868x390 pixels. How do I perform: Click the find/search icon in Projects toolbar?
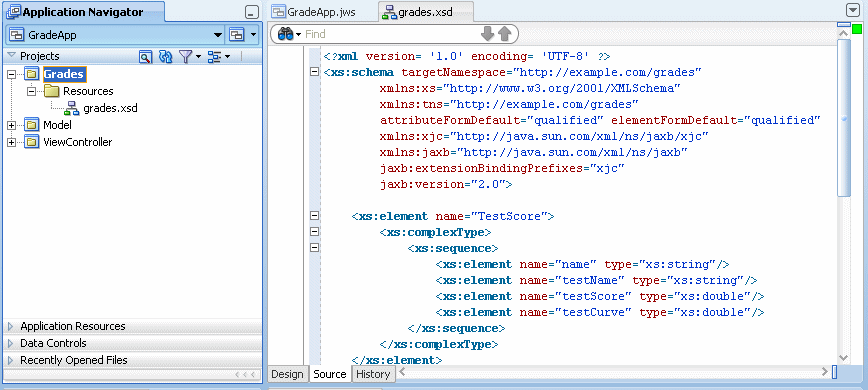tap(145, 56)
